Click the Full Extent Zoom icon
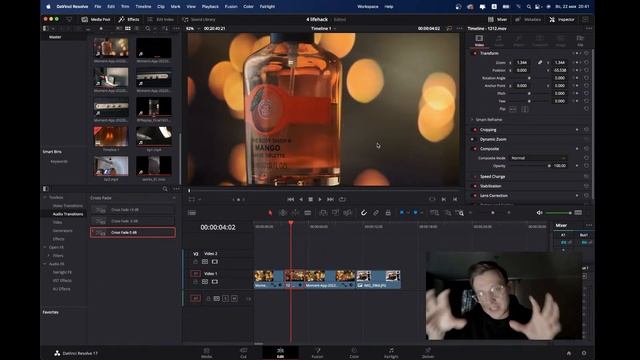640x360 pixels. 434,213
